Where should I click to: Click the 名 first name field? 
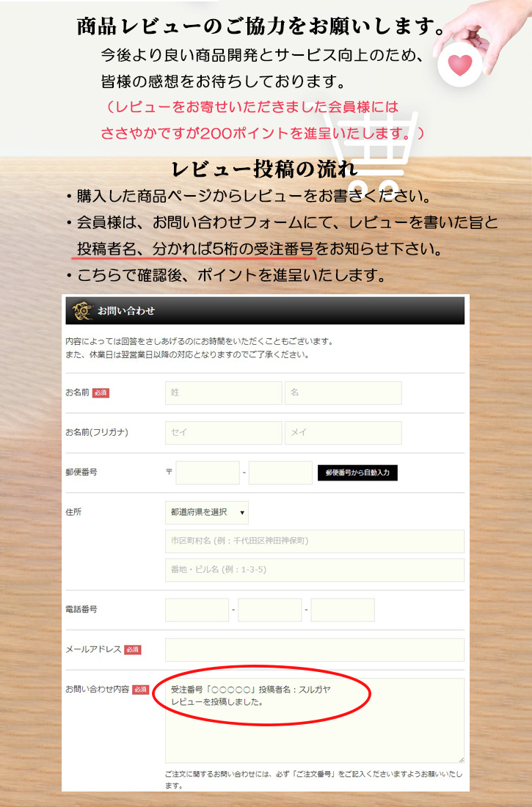pos(343,393)
